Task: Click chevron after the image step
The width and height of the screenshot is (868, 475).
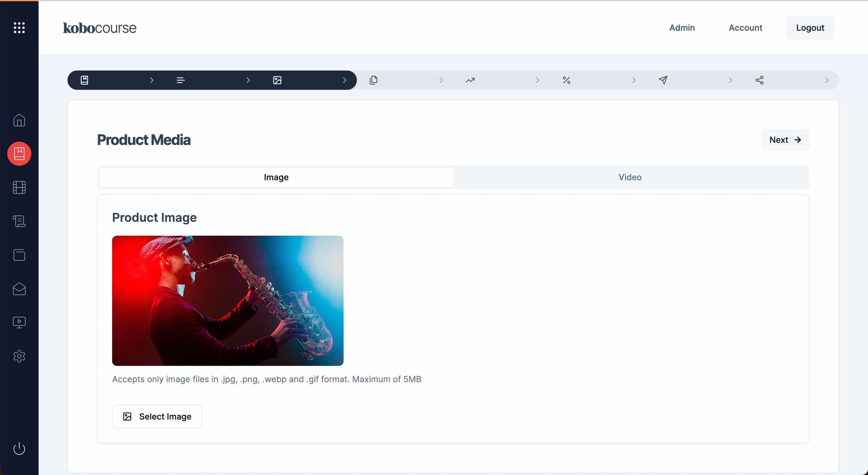Action: [344, 80]
